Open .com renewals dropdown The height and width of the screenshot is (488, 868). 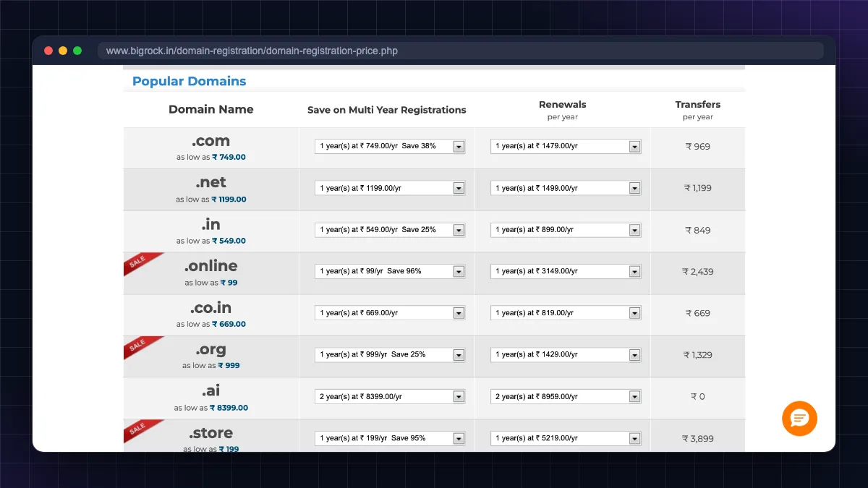coord(566,146)
